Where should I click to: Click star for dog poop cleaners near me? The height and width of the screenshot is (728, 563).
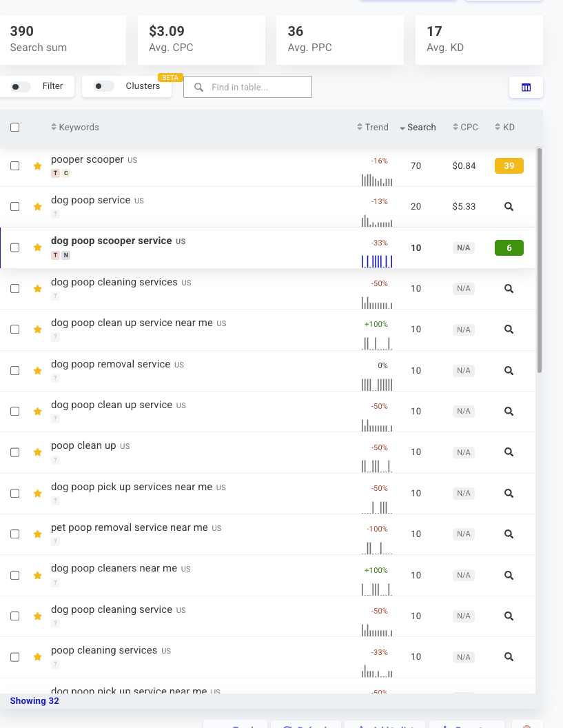38,575
